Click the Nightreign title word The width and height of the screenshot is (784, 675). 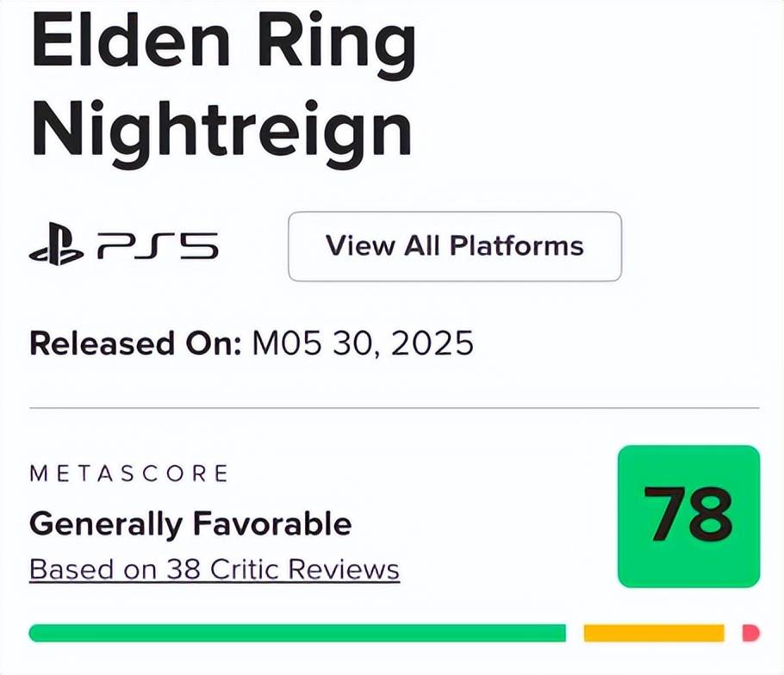pos(222,132)
